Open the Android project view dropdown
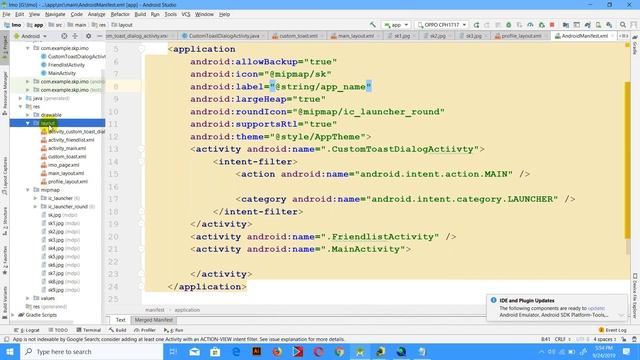Viewport: 640px width, 360px height. [x=31, y=36]
